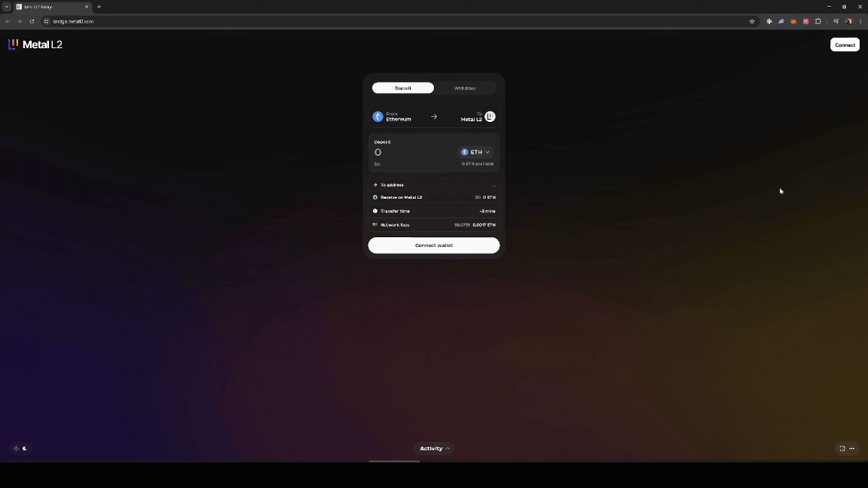Image resolution: width=868 pixels, height=488 pixels.
Task: Open the MetaMask fox extension
Action: click(793, 22)
